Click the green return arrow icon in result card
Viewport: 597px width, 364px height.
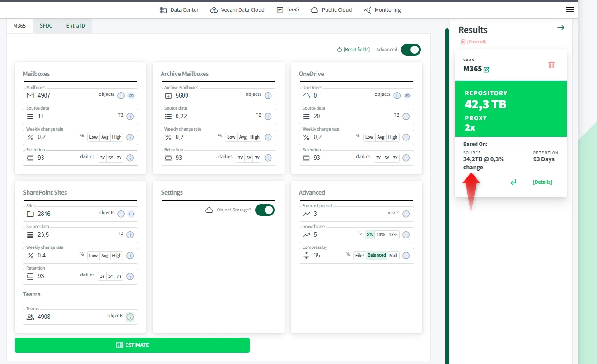tap(513, 182)
